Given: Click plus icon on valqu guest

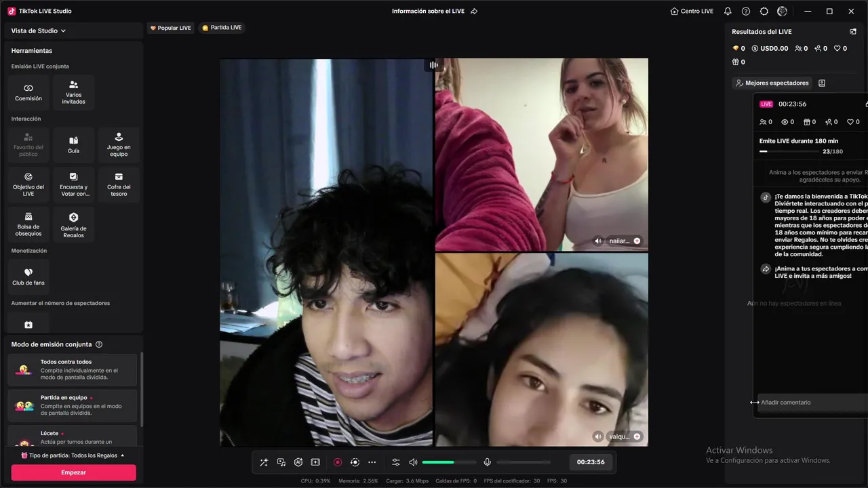Looking at the screenshot, I should 637,436.
